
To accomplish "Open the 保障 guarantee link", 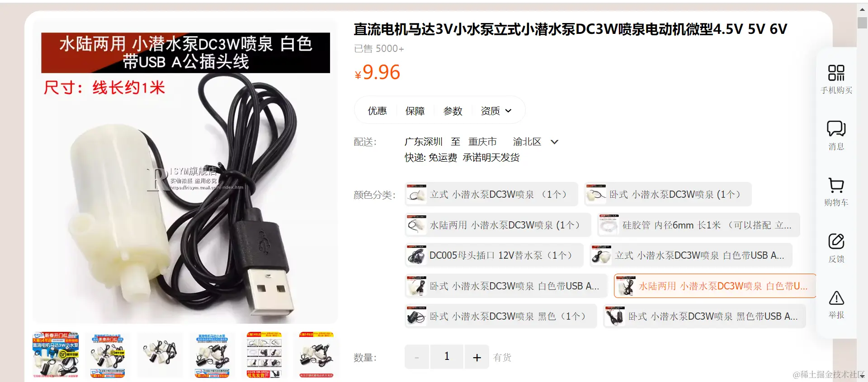I will (415, 111).
